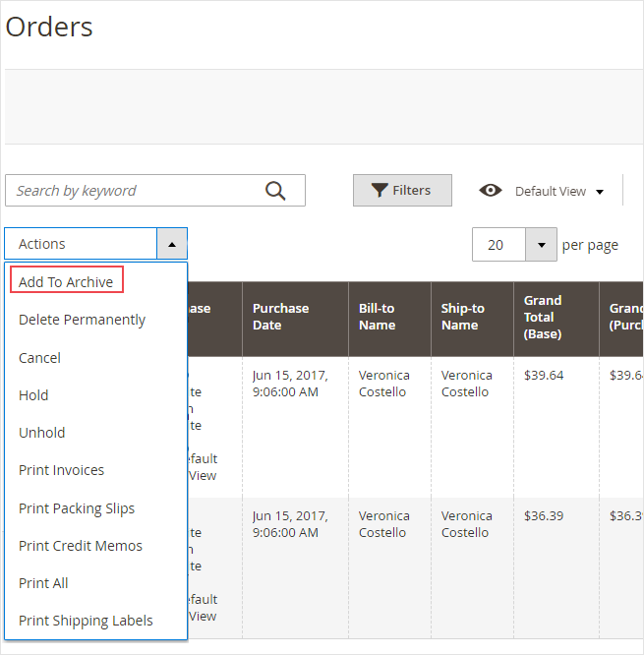
Task: Select Cancel in the Actions menu
Action: [x=39, y=358]
